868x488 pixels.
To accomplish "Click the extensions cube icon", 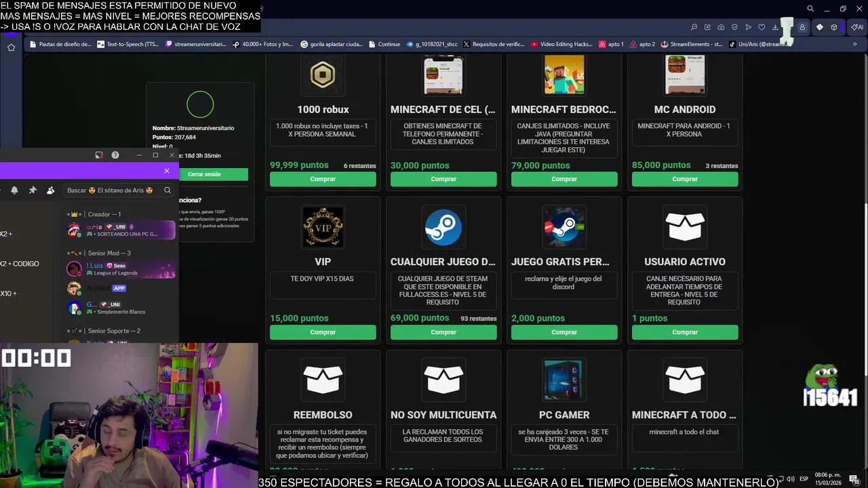I will click(834, 27).
